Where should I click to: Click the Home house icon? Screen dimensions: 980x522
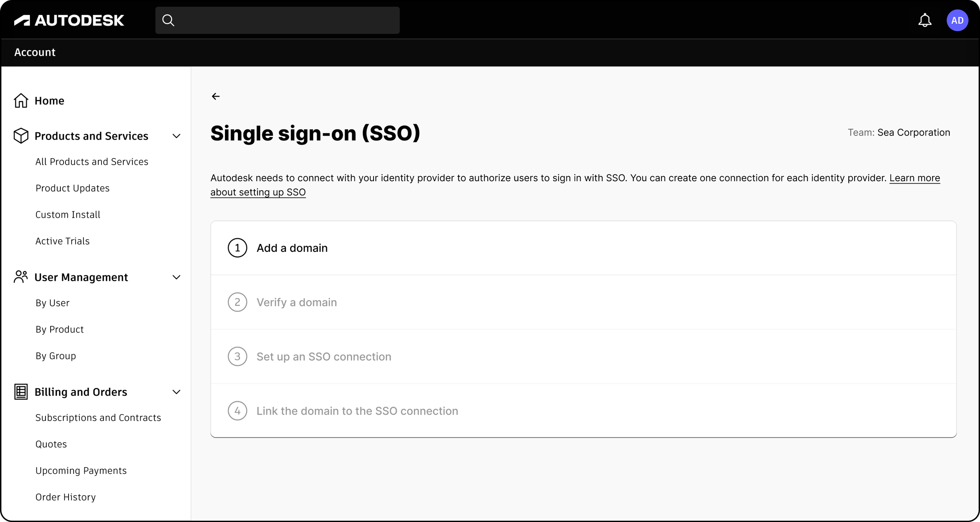[21, 101]
